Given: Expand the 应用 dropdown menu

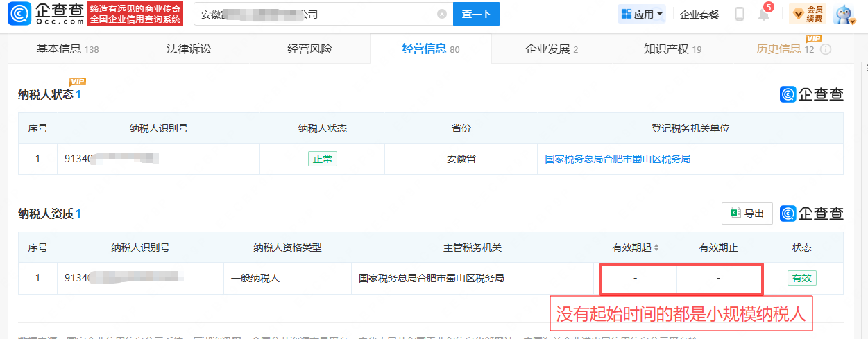Looking at the screenshot, I should point(643,14).
